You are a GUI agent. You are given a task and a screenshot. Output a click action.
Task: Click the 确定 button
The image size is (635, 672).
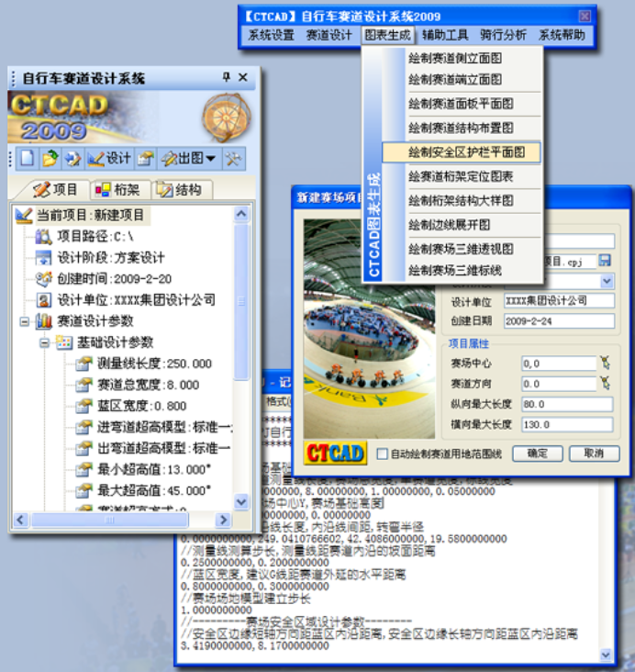(538, 454)
